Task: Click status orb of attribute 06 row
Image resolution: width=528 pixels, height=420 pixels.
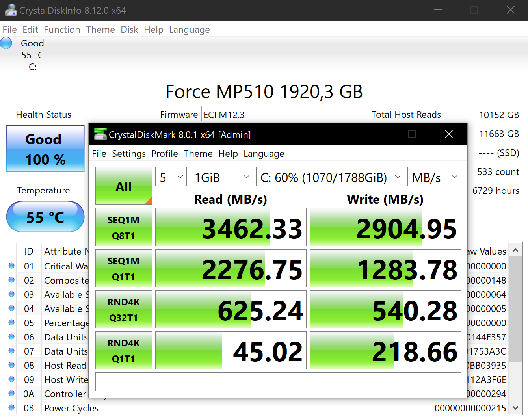Action: [11, 337]
